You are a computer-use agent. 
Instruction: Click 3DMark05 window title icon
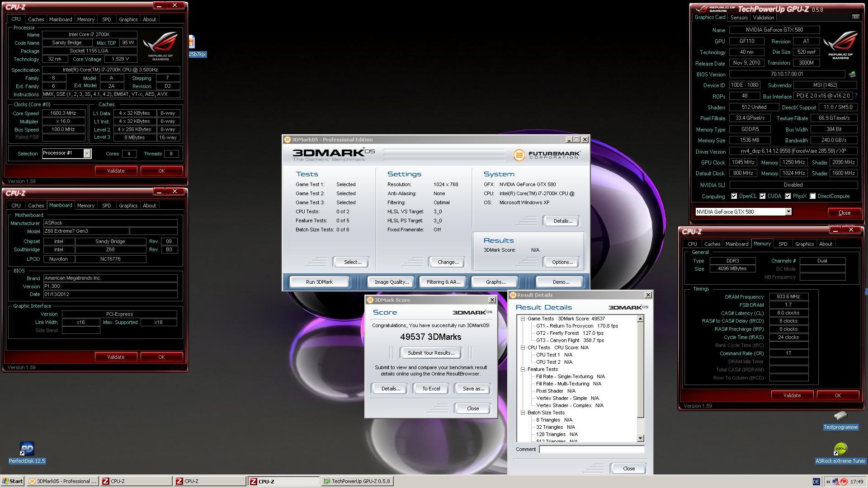click(287, 140)
